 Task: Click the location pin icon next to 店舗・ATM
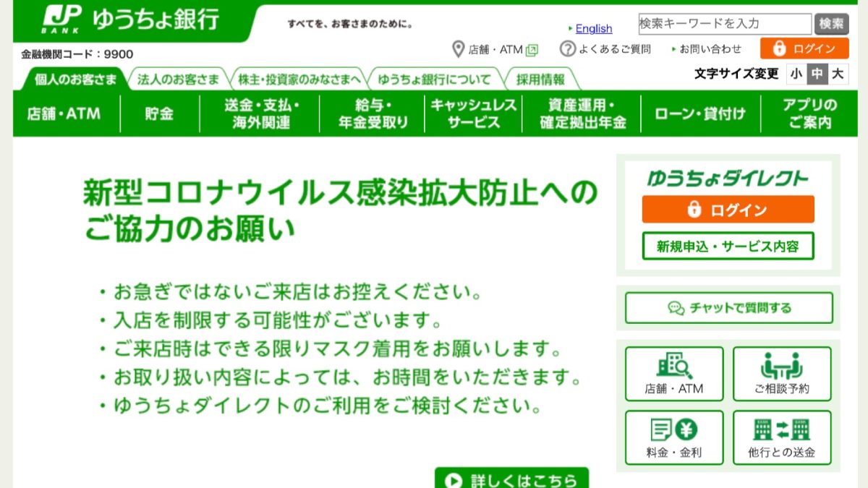(x=458, y=48)
